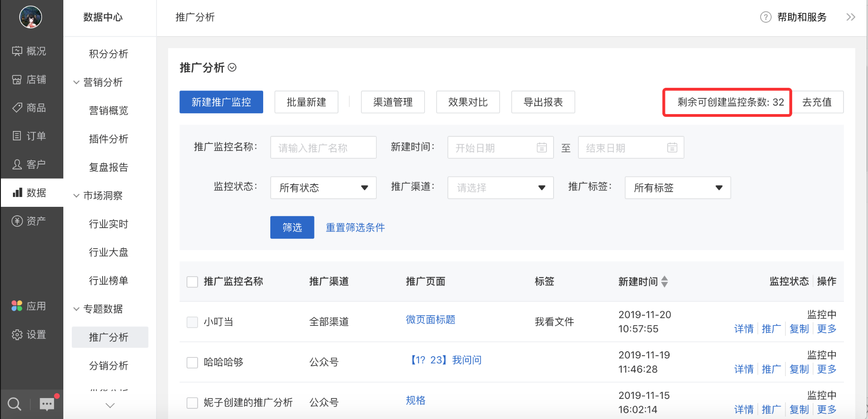This screenshot has width=868, height=419.
Task: Select the checkbox beside 哈哈哈够
Action: pos(192,362)
